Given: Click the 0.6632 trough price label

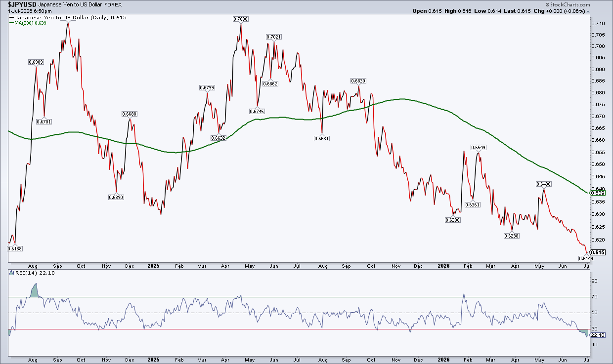Looking at the screenshot, I should (218, 138).
